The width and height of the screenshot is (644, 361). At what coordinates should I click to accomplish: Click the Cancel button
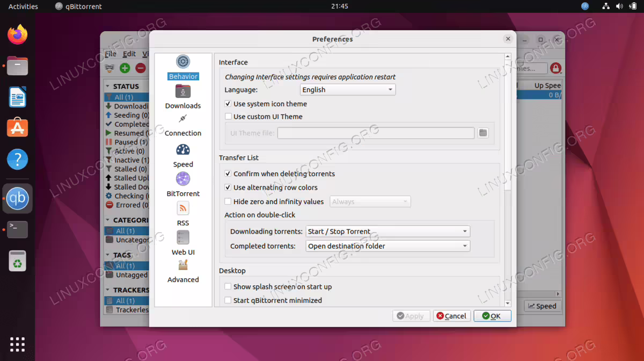pyautogui.click(x=452, y=316)
